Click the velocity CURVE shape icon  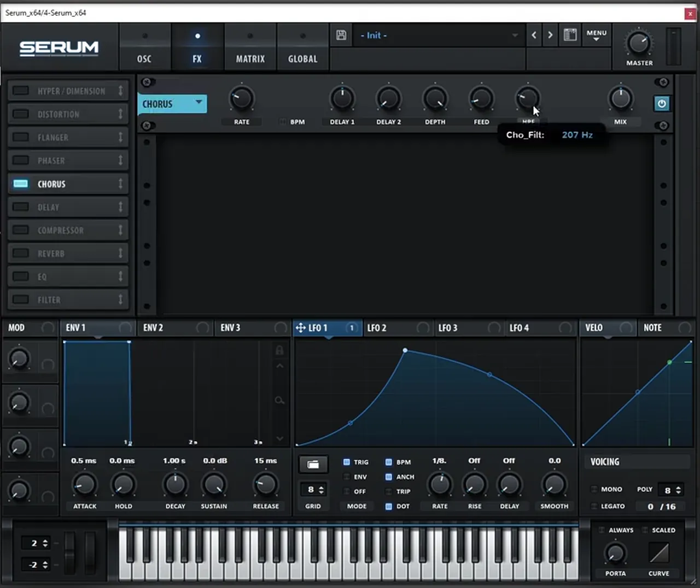659,552
